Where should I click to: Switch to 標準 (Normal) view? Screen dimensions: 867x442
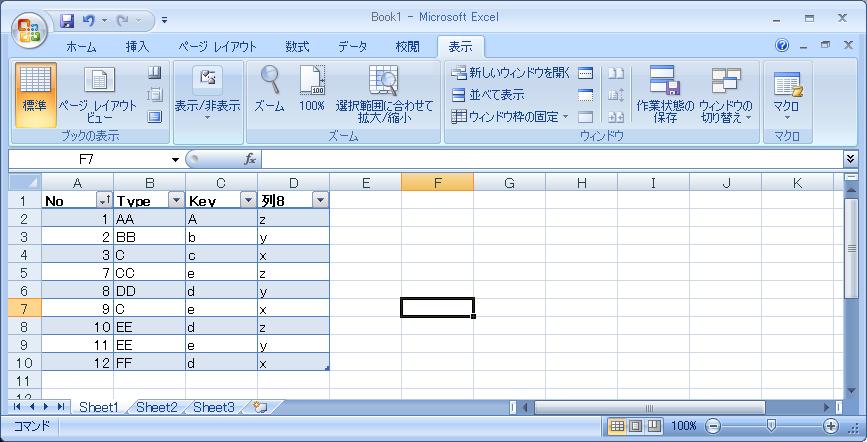pos(35,95)
